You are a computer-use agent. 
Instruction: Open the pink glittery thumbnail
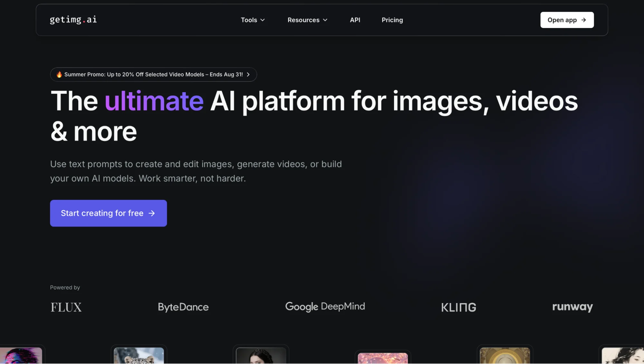coord(383,358)
